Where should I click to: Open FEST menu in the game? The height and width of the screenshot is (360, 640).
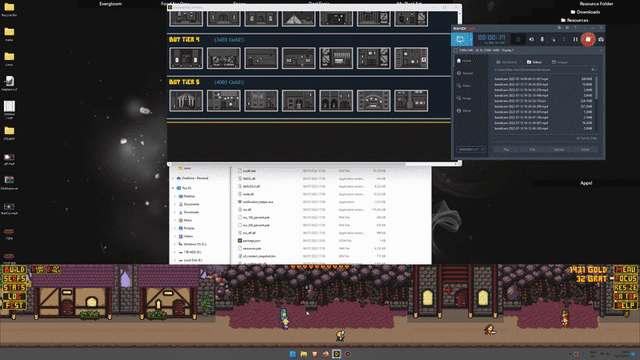pyautogui.click(x=14, y=305)
